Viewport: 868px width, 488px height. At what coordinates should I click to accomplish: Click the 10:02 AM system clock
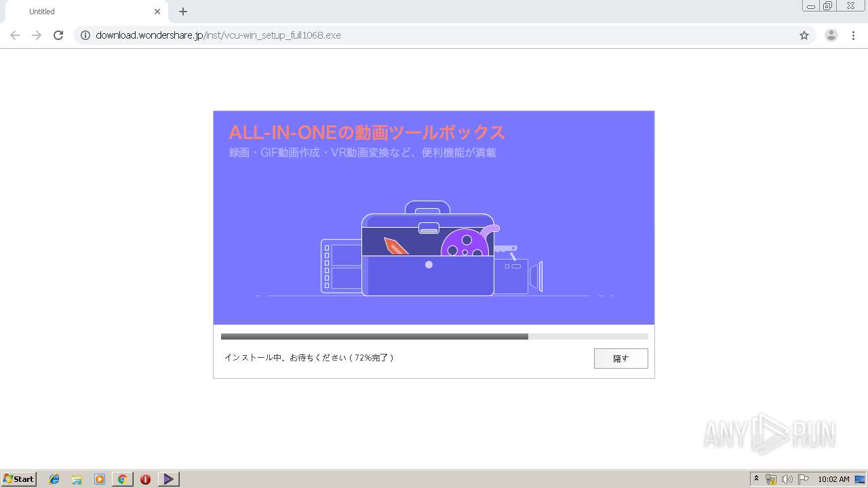click(833, 479)
